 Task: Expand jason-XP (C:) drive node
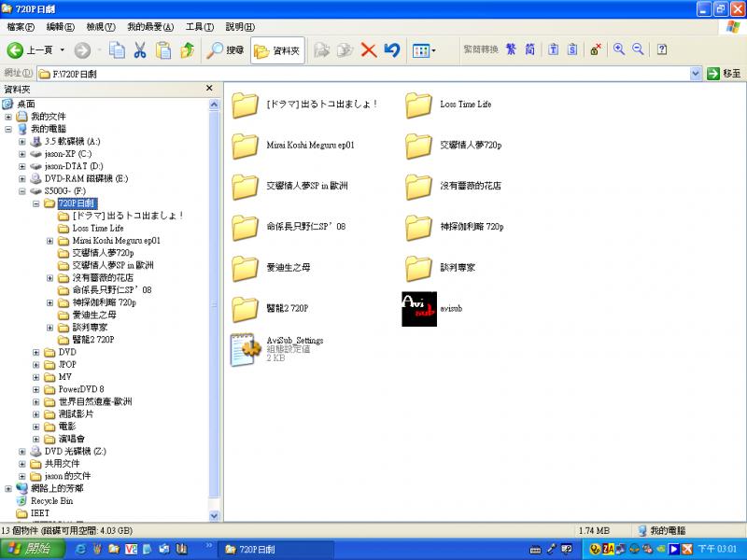tap(21, 154)
